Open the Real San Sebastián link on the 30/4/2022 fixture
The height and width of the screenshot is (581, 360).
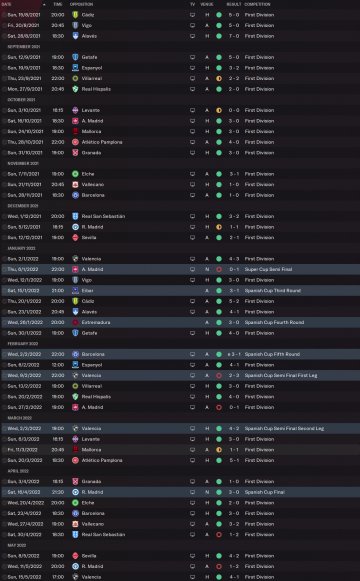point(103,535)
